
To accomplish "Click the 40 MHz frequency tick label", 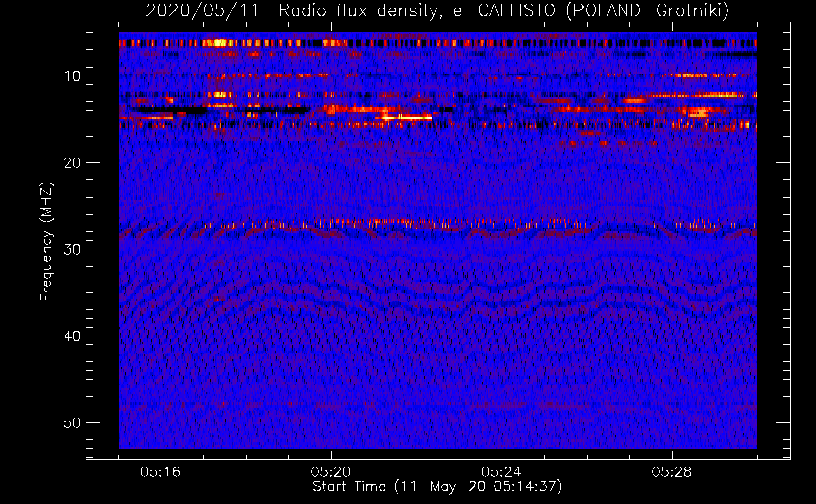I will point(73,336).
